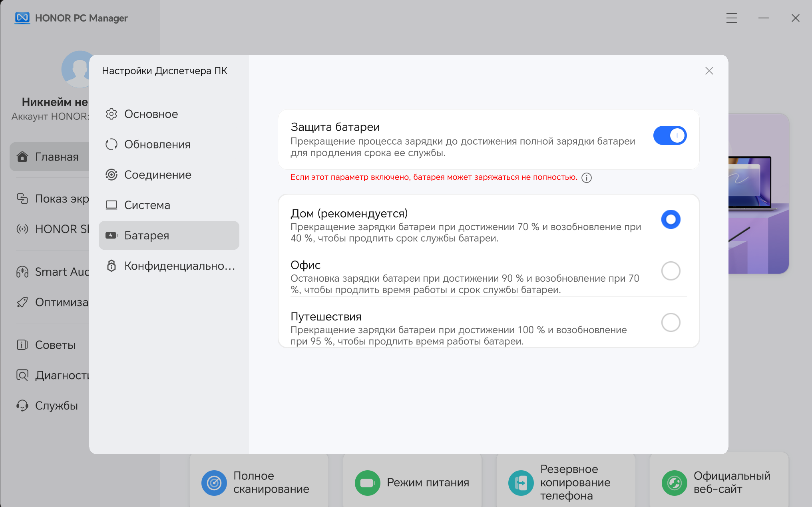Click the Службы headset icon

click(22, 406)
